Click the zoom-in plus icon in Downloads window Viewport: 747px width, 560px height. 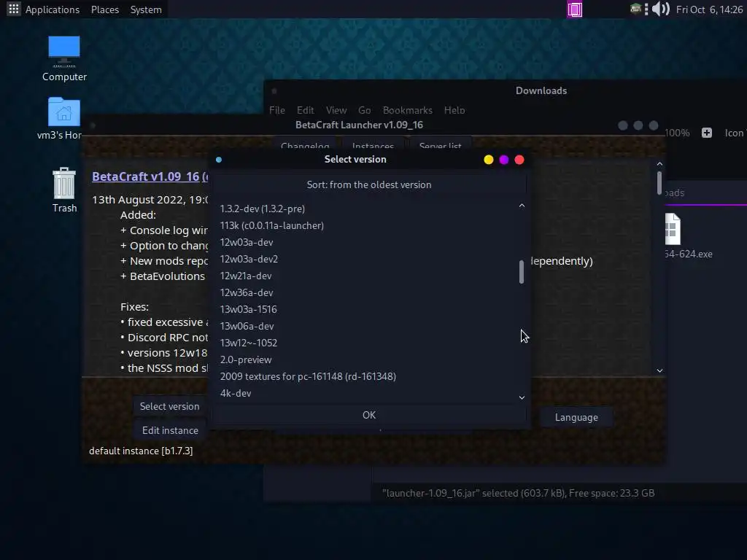[706, 133]
